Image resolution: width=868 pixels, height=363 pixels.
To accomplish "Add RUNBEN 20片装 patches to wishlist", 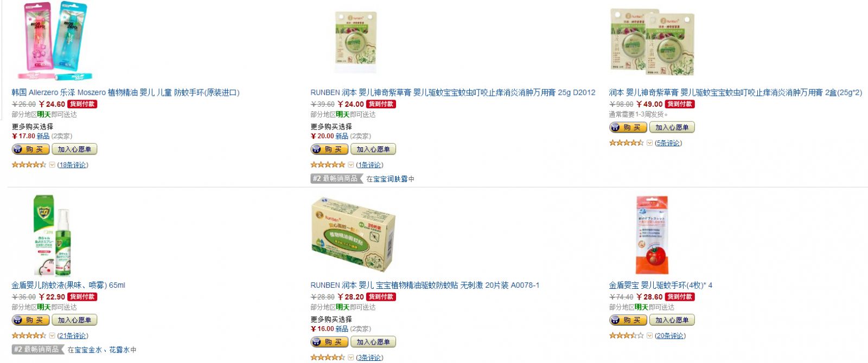I will click(373, 342).
